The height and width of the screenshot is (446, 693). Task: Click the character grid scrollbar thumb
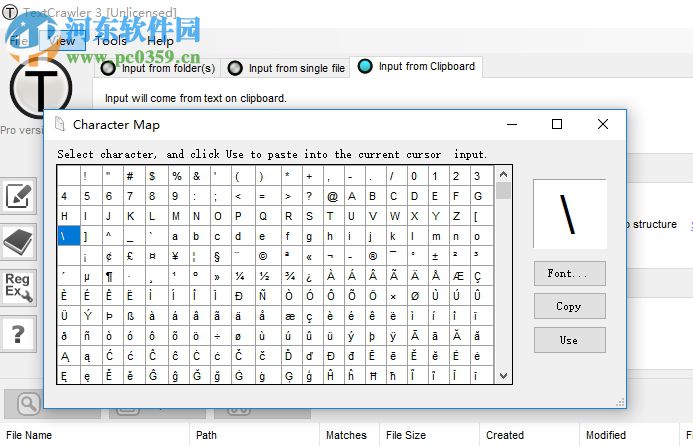[503, 191]
